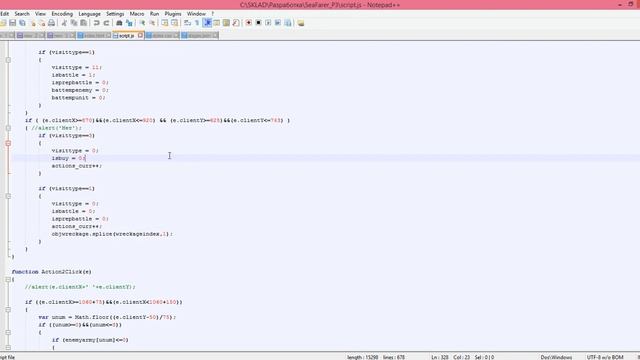This screenshot has height=360, width=640.
Task: Click the Cut (scissors) toolbar icon
Action: coord(64,23)
